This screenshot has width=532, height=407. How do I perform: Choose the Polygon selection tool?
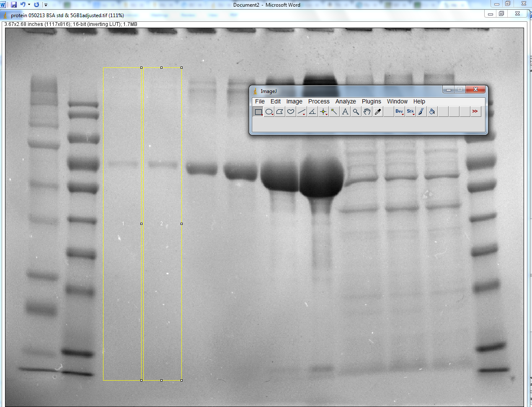point(280,112)
